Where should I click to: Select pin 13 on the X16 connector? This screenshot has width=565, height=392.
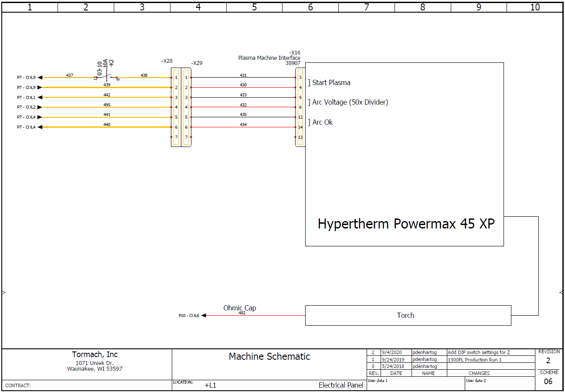pyautogui.click(x=300, y=137)
